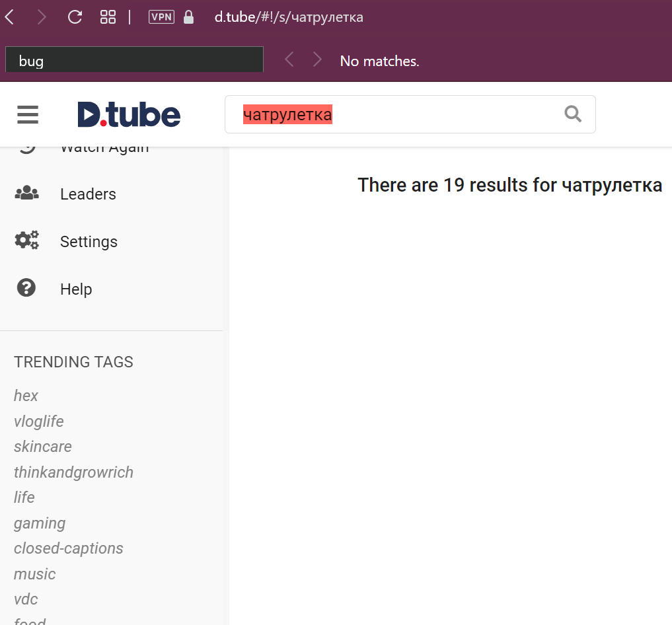The height and width of the screenshot is (625, 672).
Task: Open the "hex" trending tag
Action: pyautogui.click(x=25, y=396)
